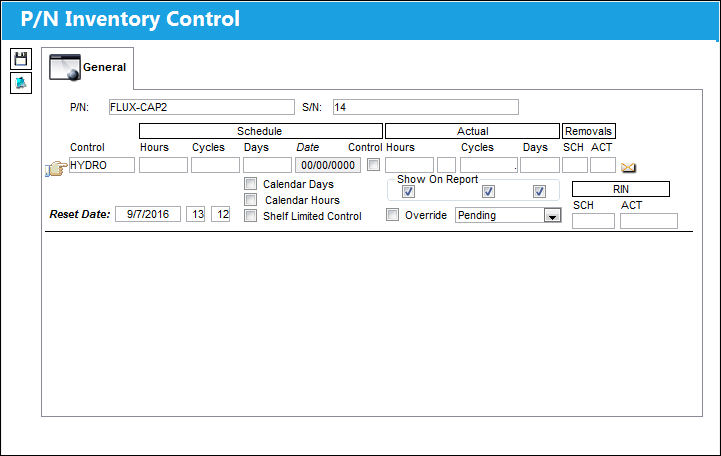Click the Removals header box
The height and width of the screenshot is (456, 721).
[x=589, y=131]
